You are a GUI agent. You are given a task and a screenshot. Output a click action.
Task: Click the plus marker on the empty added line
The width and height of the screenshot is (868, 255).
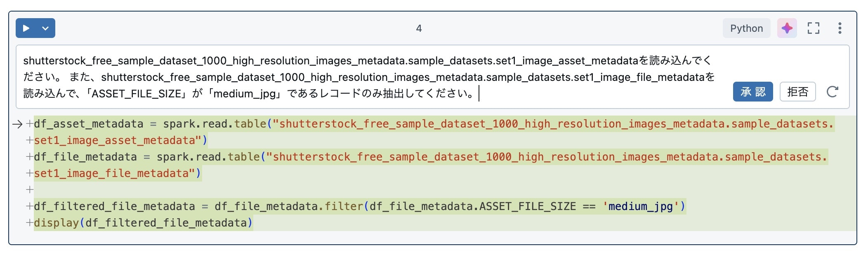click(x=30, y=190)
